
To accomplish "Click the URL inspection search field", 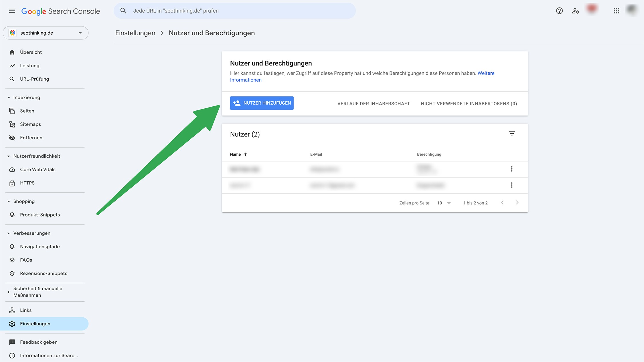I will click(235, 11).
